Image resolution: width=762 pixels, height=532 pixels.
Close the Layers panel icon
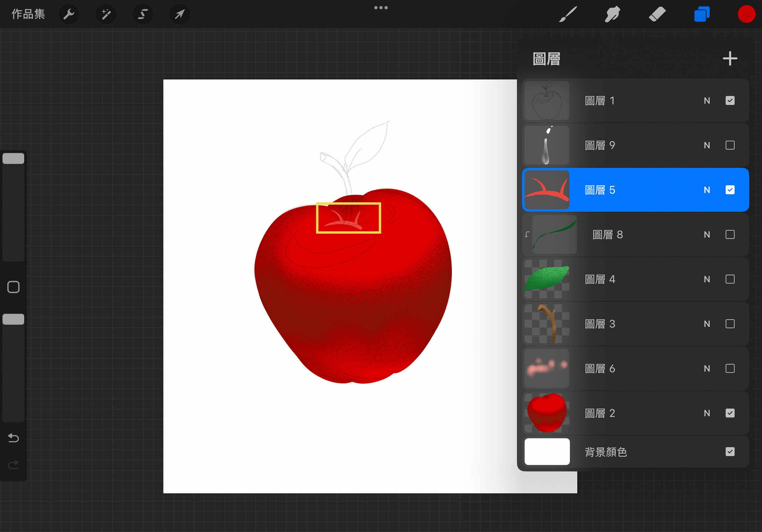702,14
